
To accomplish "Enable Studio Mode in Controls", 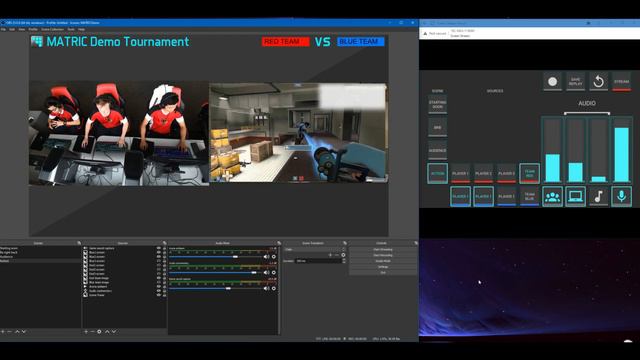I will [x=383, y=261].
